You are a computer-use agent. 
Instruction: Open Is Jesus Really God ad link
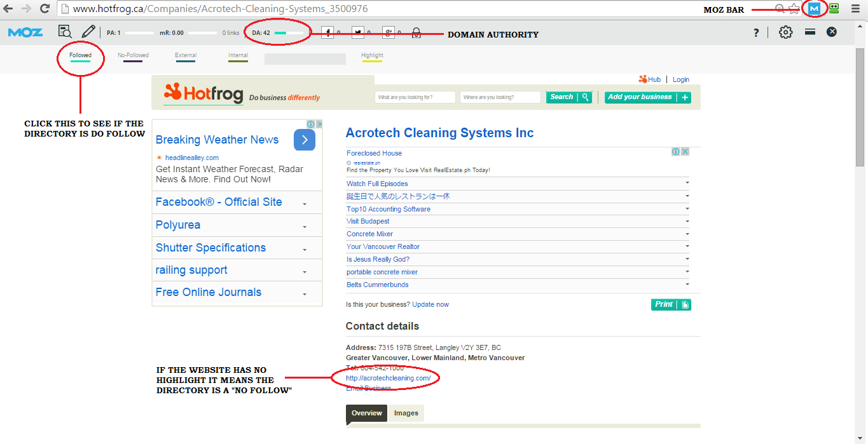click(378, 259)
